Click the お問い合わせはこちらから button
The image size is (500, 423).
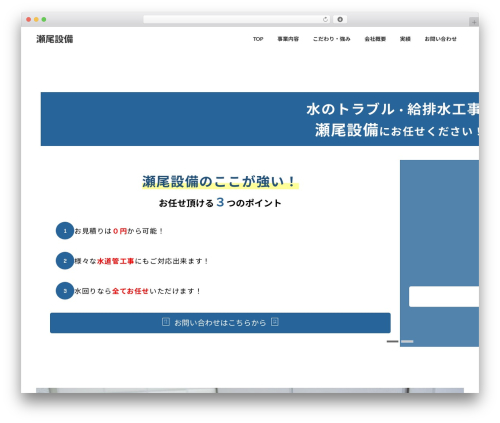point(220,323)
